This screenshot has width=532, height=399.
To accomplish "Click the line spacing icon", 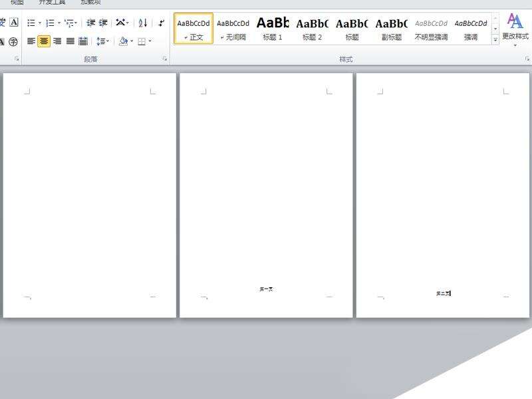I will point(101,41).
